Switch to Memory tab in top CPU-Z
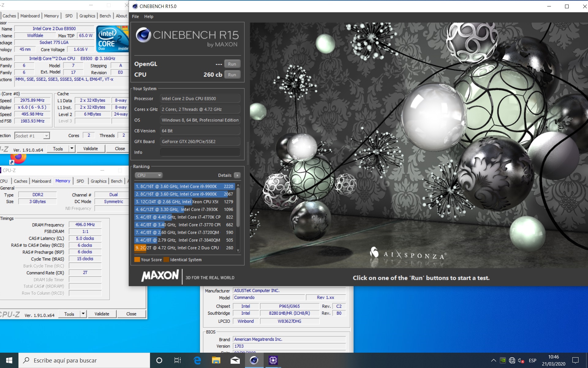 (51, 16)
